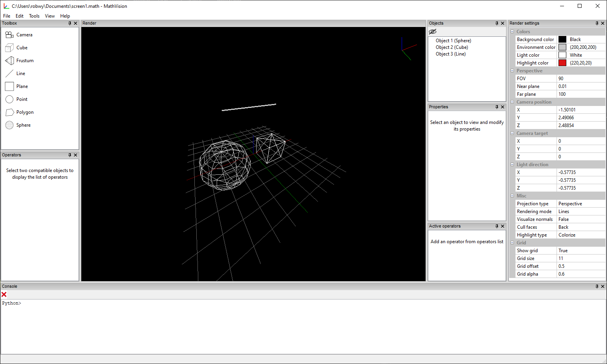Viewport: 607px width, 364px height.
Task: Select Object 3 (Line) in Objects list
Action: (450, 54)
